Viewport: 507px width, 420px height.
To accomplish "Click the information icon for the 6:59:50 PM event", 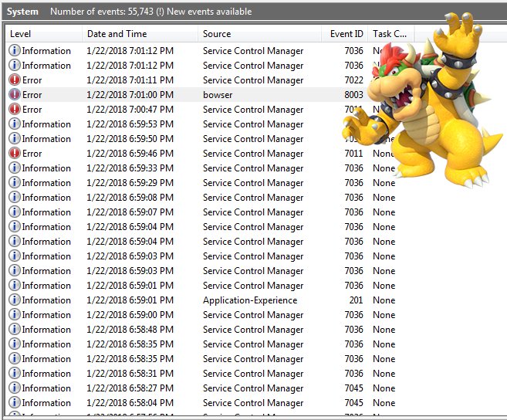I will (14, 138).
